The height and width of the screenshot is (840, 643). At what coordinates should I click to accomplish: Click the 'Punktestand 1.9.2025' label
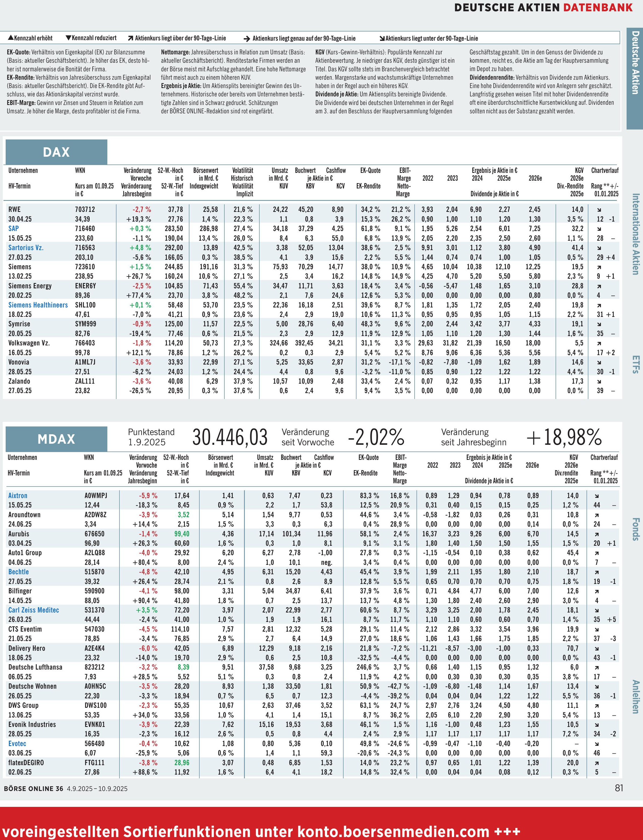(x=151, y=437)
